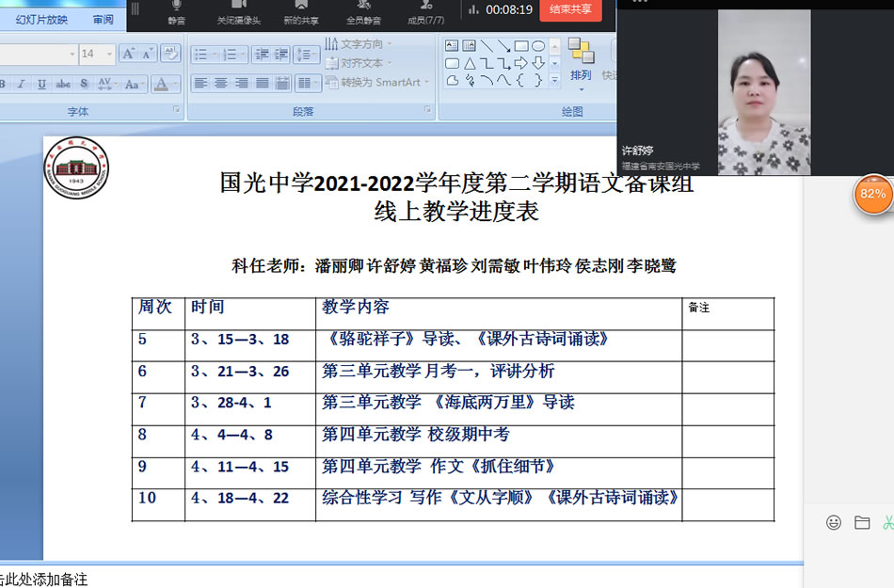Select the rounded rectangle shape
This screenshot has width=894, height=588.
[452, 63]
